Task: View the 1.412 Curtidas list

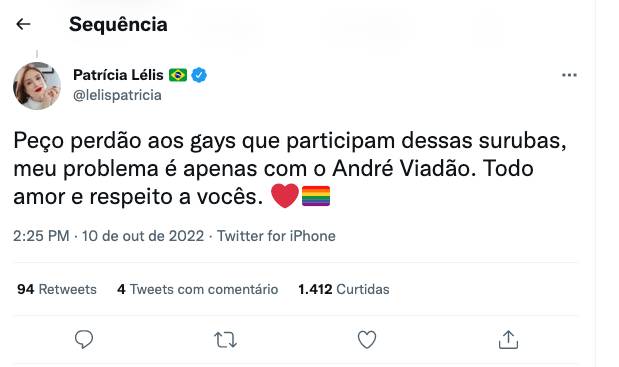Action: (x=344, y=289)
